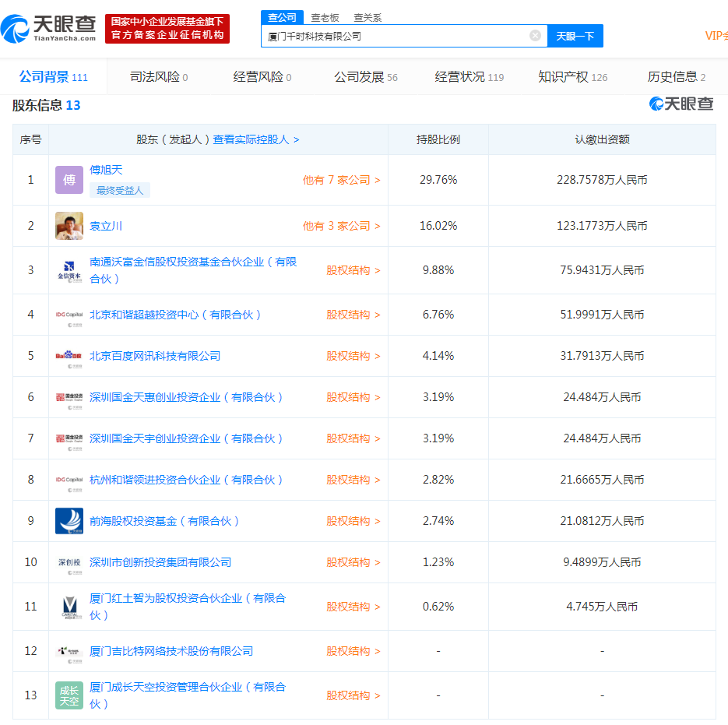Click the Baidu logo icon in row 5
Viewport: 728px width, 725px height.
click(x=69, y=356)
